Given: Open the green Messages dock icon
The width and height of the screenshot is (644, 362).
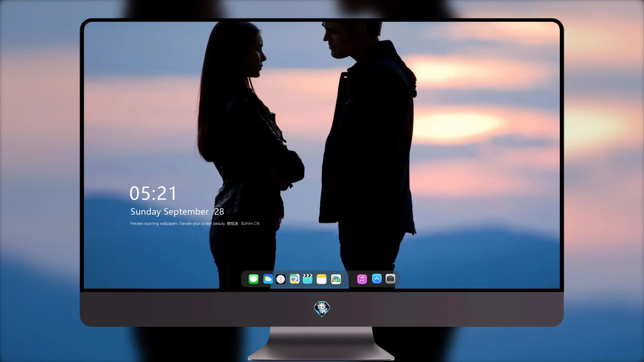Looking at the screenshot, I should 254,279.
